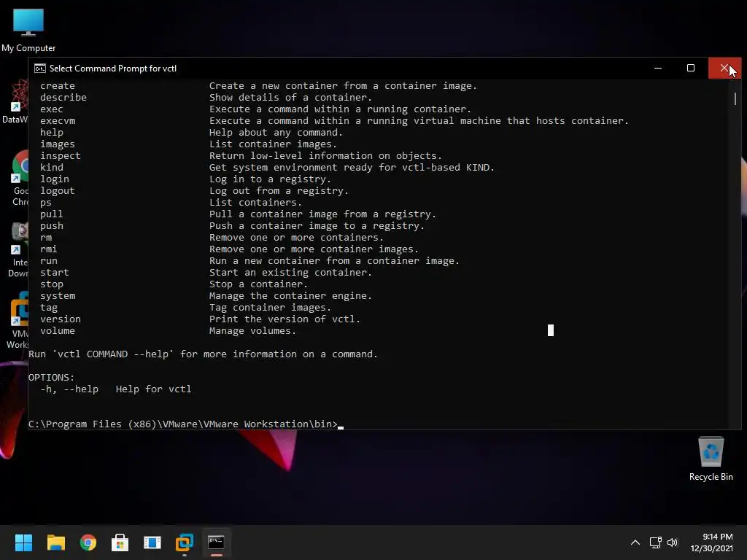The height and width of the screenshot is (560, 747).
Task: Open the network status tray icon
Action: (x=656, y=542)
